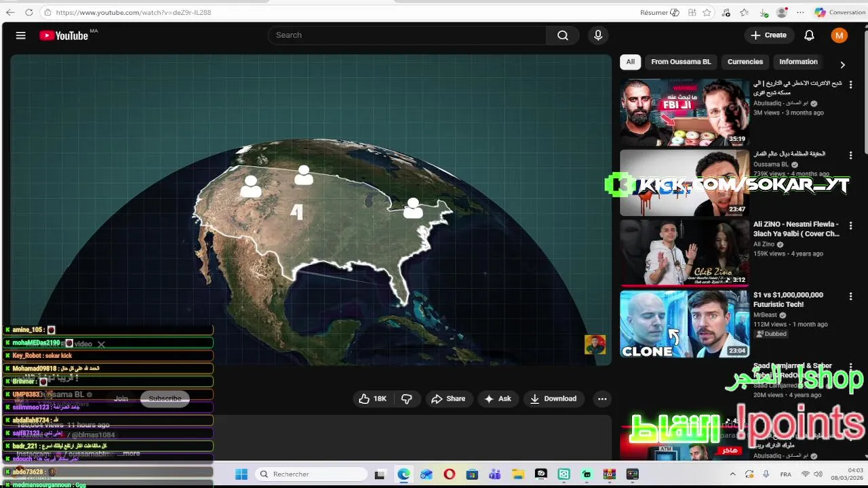Viewport: 868px width, 488px height.
Task: Expand the description with ...more
Action: click(129, 453)
